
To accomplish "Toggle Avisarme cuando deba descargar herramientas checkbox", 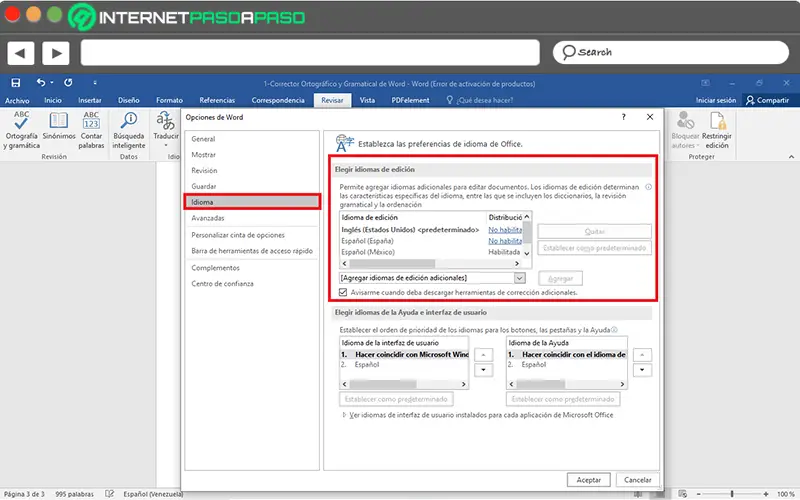I will pos(343,292).
